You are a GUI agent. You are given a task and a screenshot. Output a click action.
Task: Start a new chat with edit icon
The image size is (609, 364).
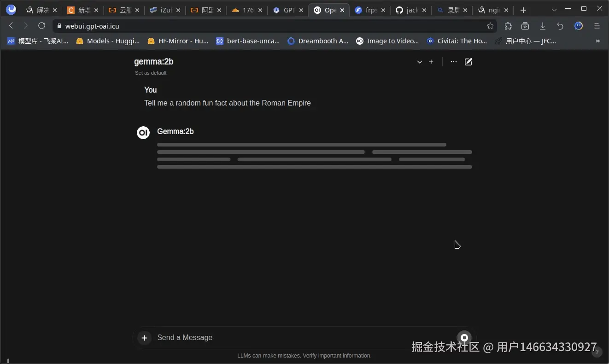(468, 62)
